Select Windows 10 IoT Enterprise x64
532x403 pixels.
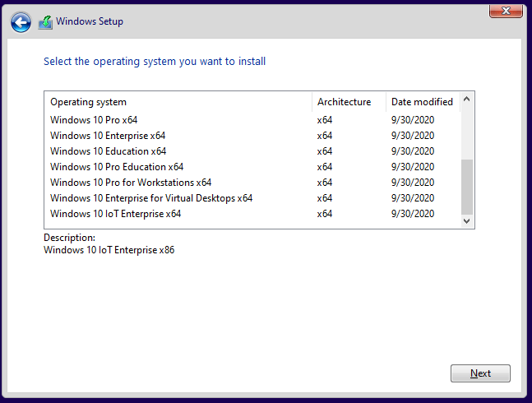coord(115,214)
